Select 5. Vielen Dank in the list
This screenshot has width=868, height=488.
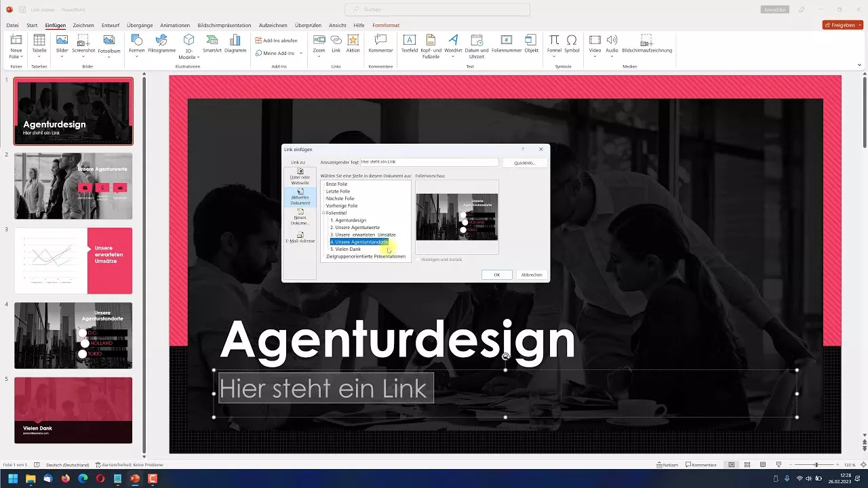coord(345,249)
